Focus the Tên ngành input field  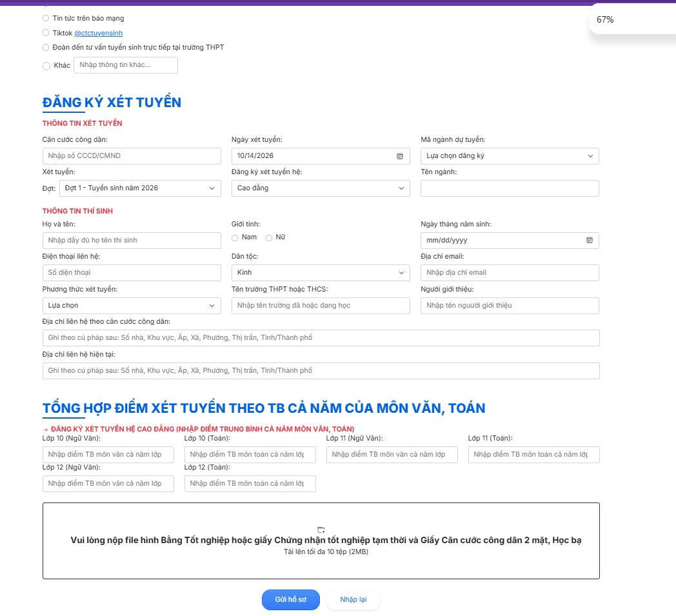(x=510, y=188)
